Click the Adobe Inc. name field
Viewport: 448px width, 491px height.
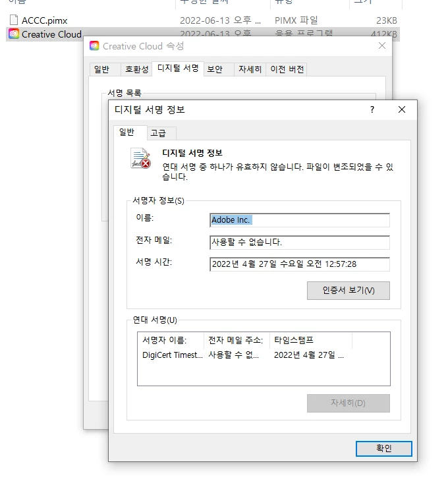point(300,220)
